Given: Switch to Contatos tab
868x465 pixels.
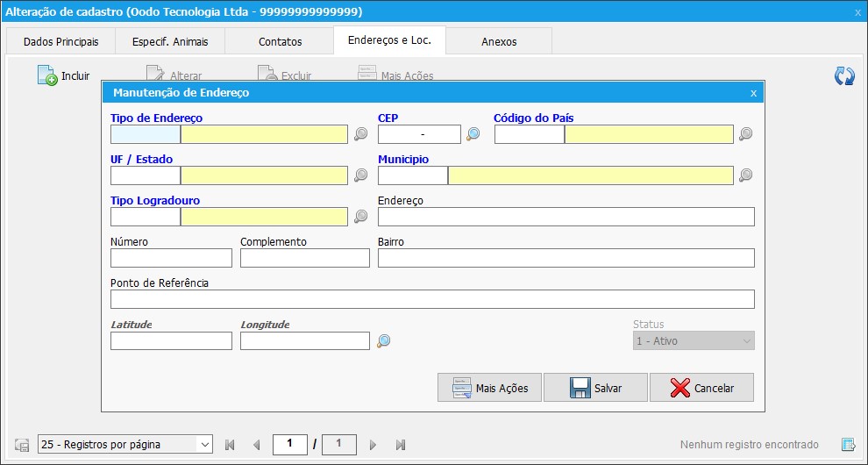Looking at the screenshot, I should [x=280, y=41].
